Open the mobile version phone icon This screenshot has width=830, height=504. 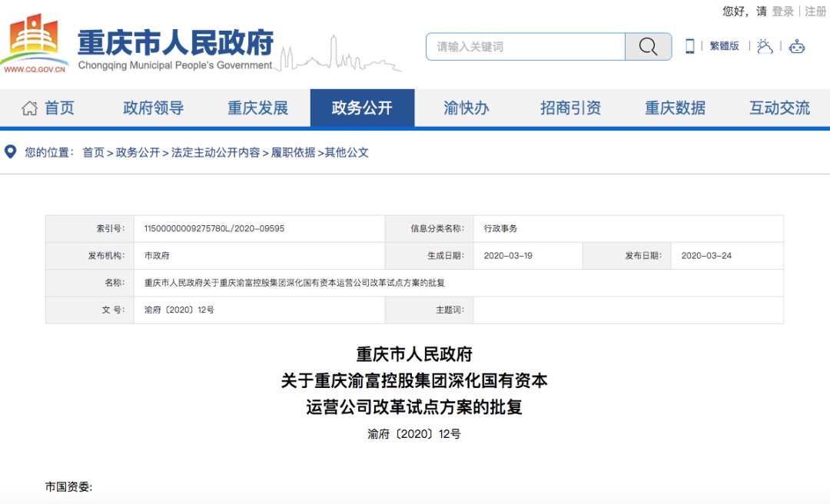point(689,46)
